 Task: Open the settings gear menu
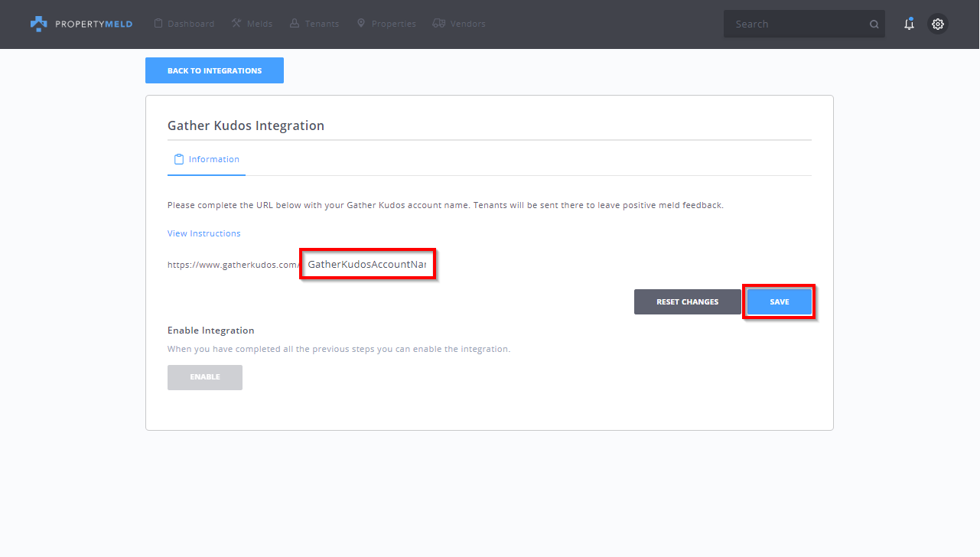point(938,24)
